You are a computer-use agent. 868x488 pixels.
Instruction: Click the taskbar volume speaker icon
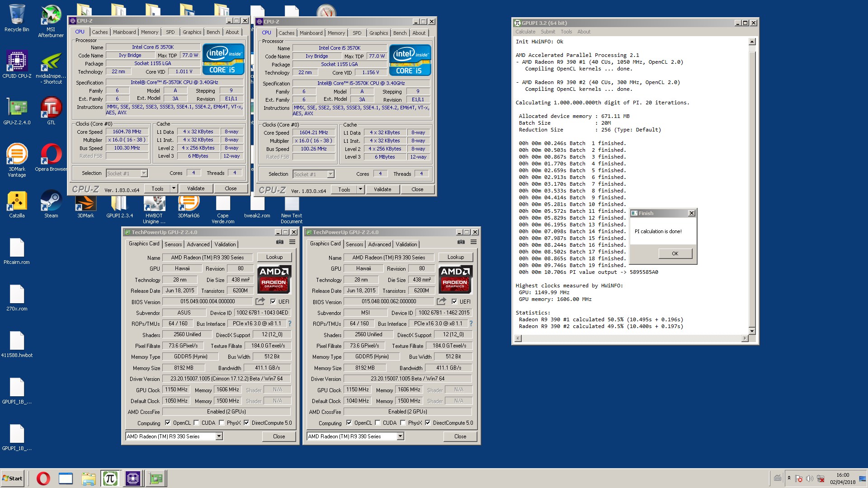(810, 479)
